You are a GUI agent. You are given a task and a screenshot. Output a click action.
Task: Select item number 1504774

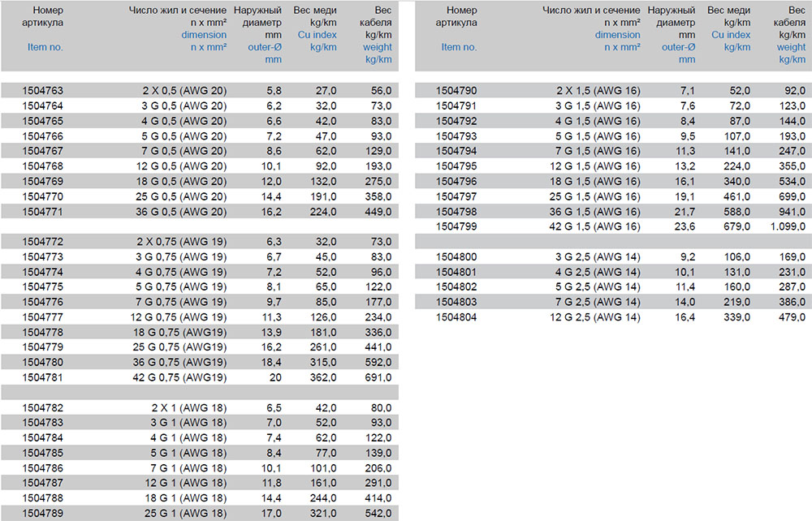click(42, 272)
